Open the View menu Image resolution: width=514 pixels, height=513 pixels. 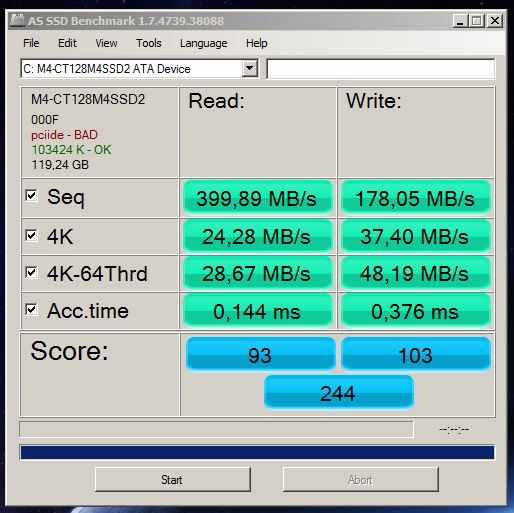pos(106,43)
